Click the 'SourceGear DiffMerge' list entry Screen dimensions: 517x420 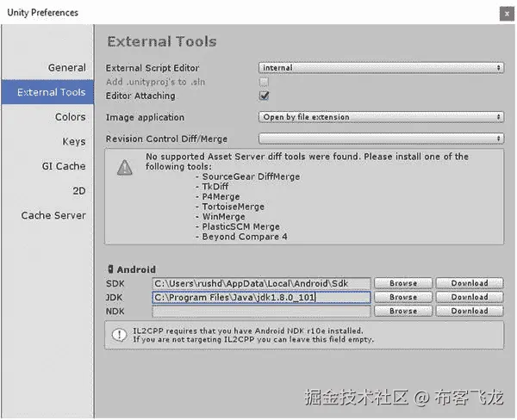click(x=251, y=176)
